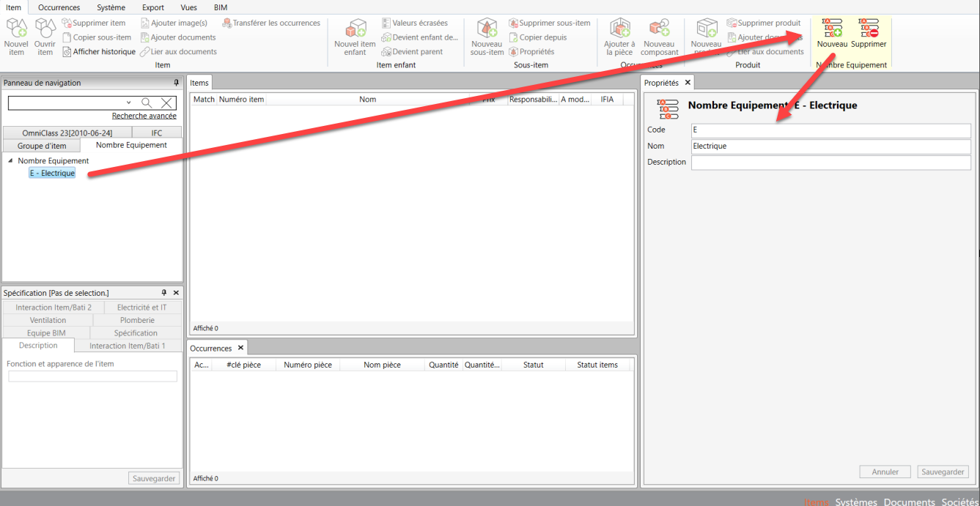Open the Recherche avancée link

point(144,116)
